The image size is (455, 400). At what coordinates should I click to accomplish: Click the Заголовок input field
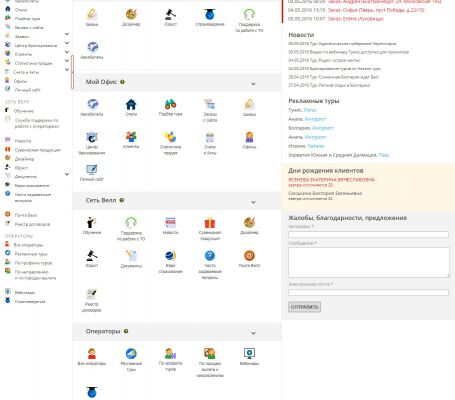(368, 235)
